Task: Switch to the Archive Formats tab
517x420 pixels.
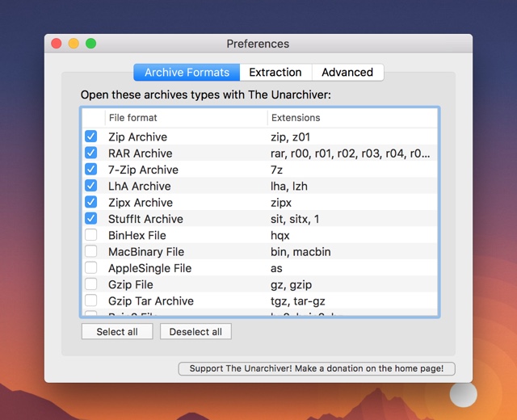Action: click(x=187, y=72)
